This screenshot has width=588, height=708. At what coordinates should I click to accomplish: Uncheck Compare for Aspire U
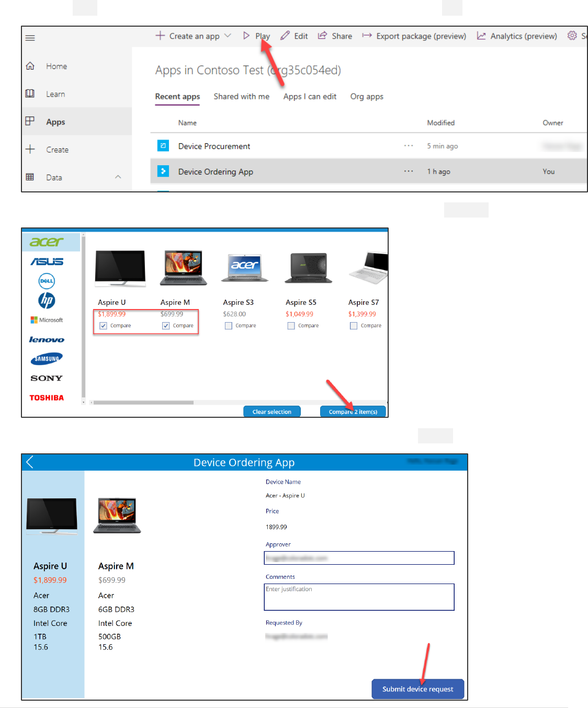[103, 326]
